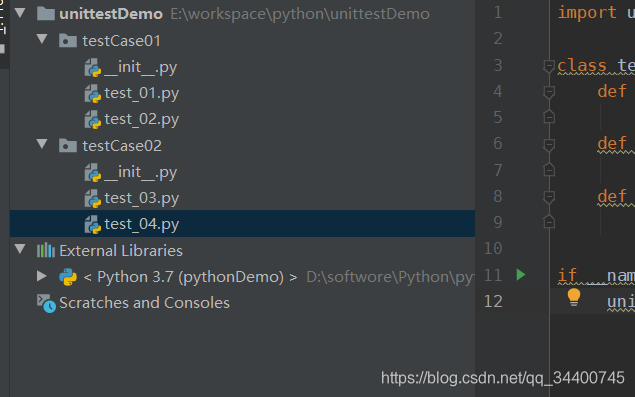635x397 pixels.
Task: Click the External Libraries bar chart icon
Action: (46, 250)
